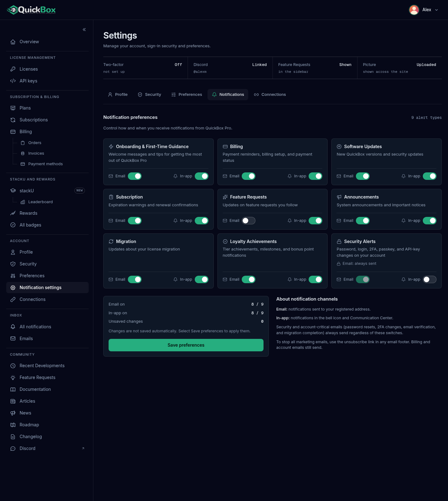Collapse the sidebar with double-chevron icon
The width and height of the screenshot is (448, 501).
pyautogui.click(x=84, y=30)
